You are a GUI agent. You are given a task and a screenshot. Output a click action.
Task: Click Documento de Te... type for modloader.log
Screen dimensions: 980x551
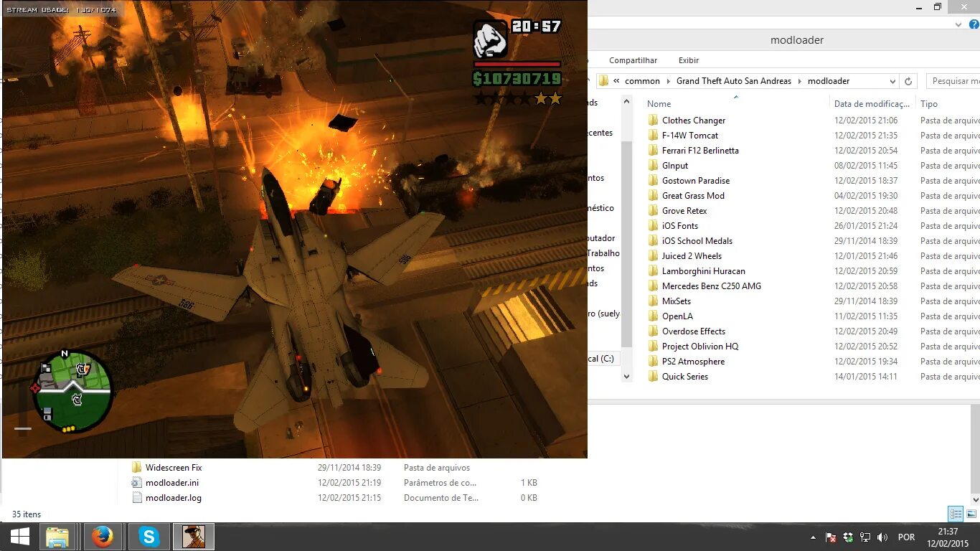tap(441, 498)
